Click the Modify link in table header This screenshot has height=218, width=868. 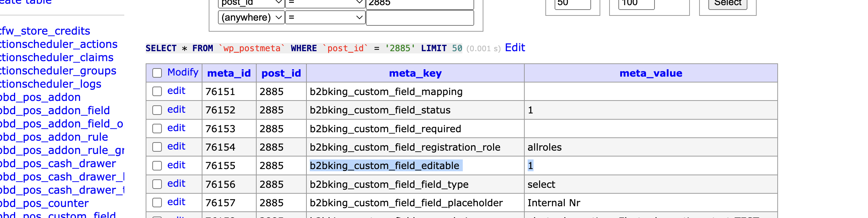click(183, 72)
